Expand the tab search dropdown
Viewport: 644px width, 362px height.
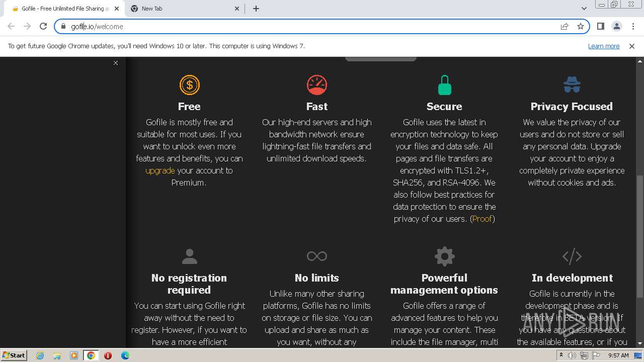point(584,9)
